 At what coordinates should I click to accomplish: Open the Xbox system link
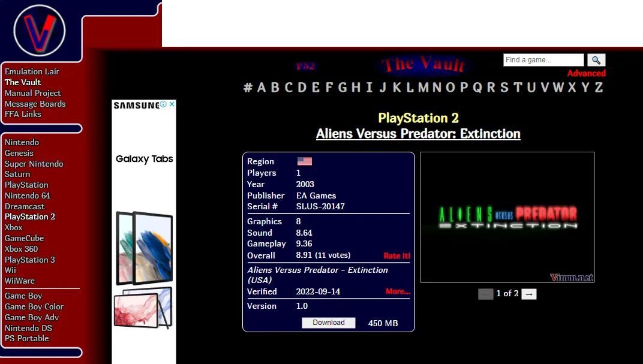[x=14, y=227]
